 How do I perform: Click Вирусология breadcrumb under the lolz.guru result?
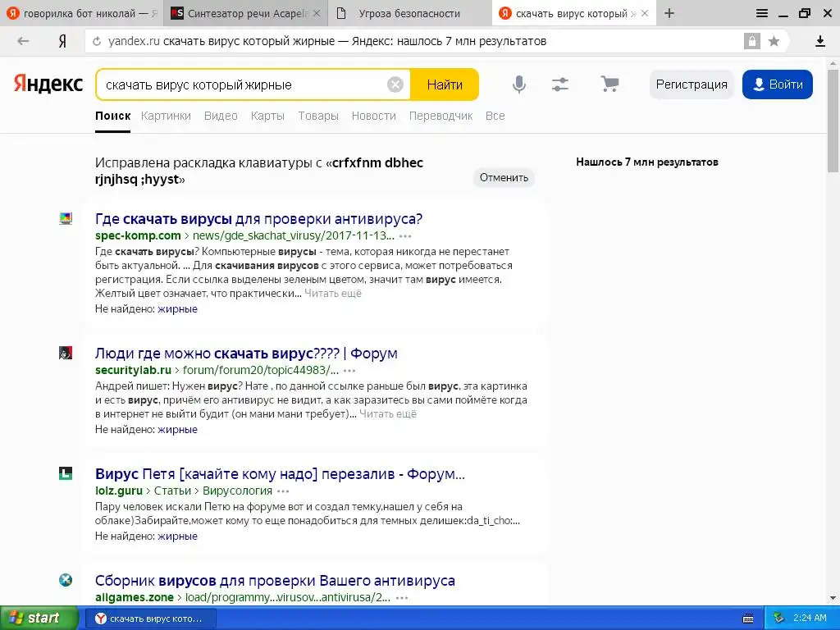tap(237, 491)
